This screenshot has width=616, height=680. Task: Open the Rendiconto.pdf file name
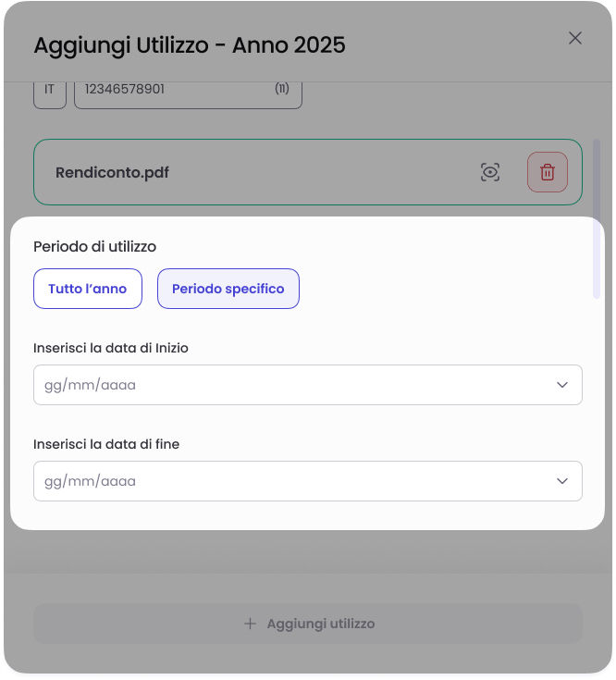[x=113, y=172]
